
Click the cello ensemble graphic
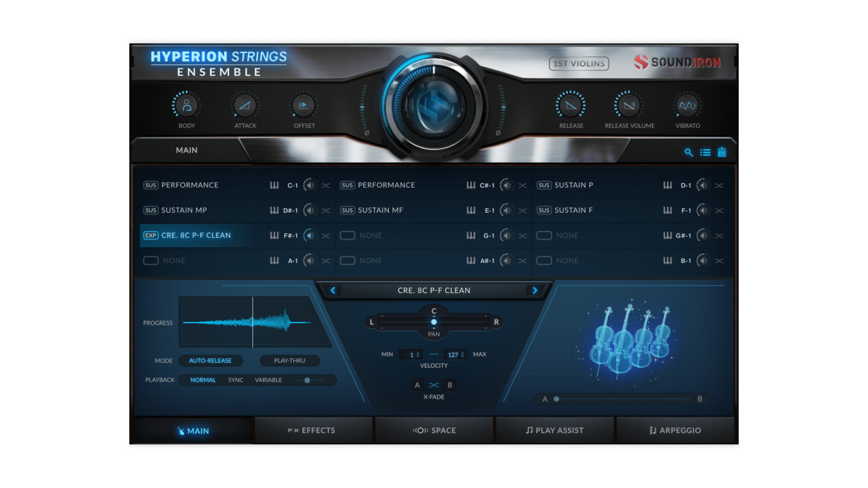[631, 342]
